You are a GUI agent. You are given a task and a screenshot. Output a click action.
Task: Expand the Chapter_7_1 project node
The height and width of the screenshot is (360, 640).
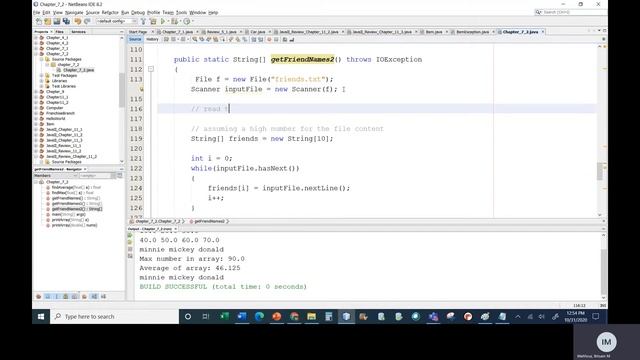pyautogui.click(x=36, y=49)
